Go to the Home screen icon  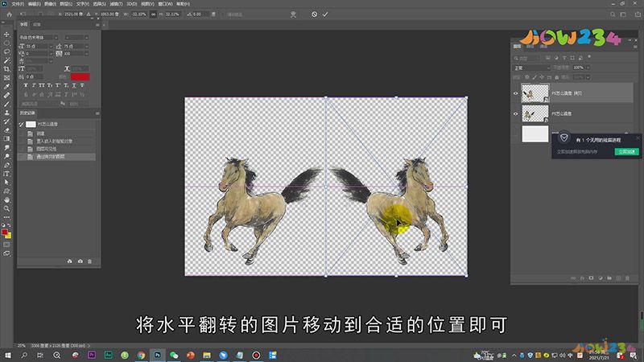tap(9, 14)
